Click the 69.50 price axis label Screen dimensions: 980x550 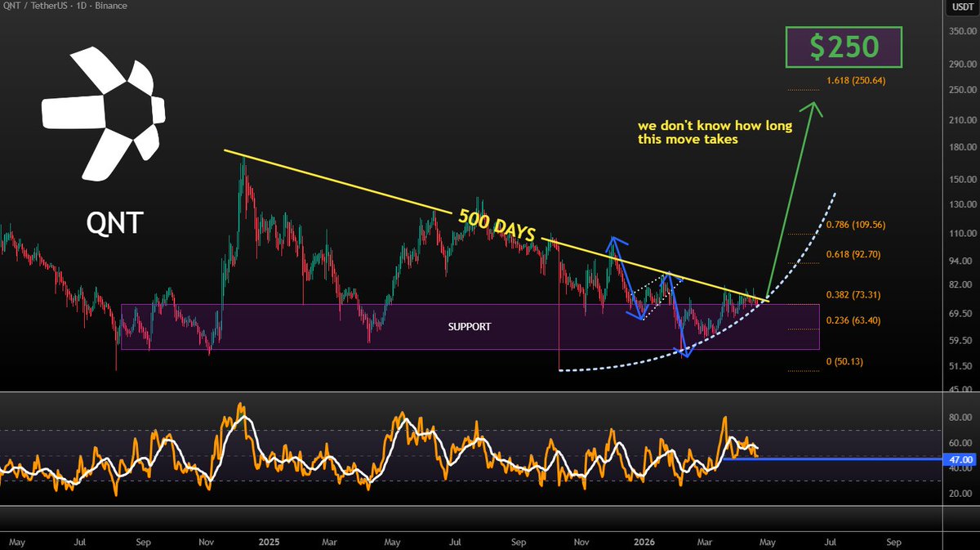959,314
